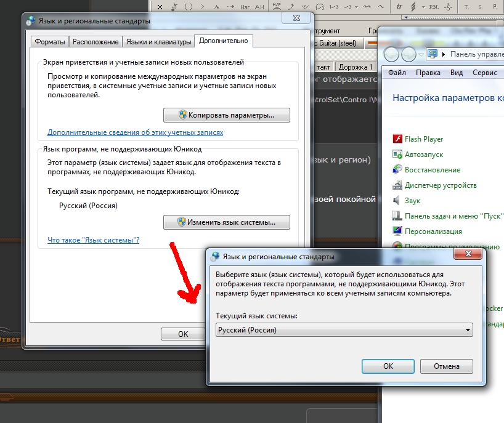Click Отмена in the system language dialog
This screenshot has width=504, height=423.
[446, 366]
